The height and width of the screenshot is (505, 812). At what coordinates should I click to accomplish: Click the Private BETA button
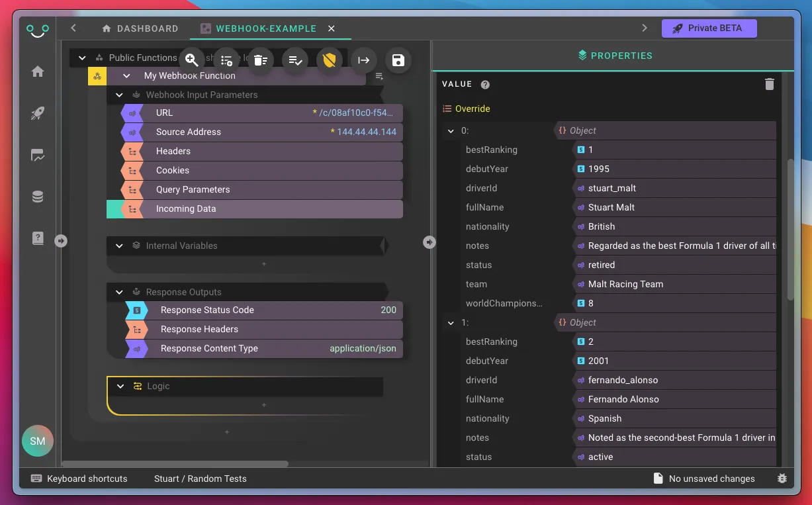pos(708,28)
